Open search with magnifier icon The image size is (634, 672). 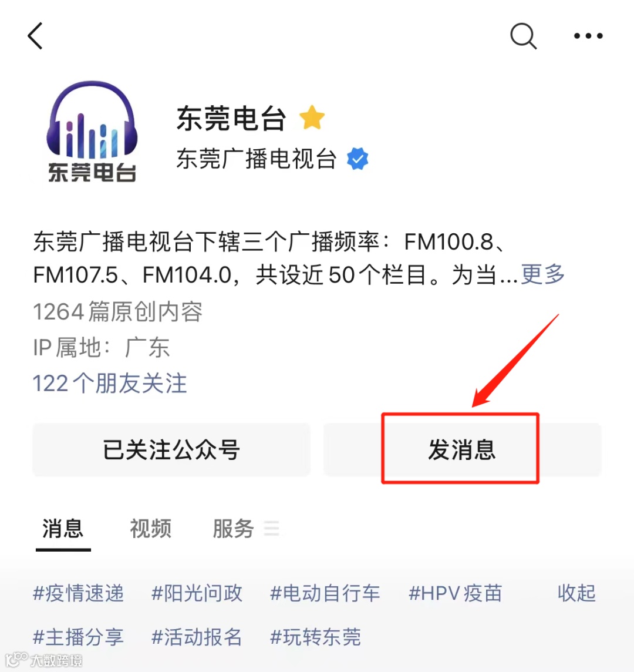[524, 36]
